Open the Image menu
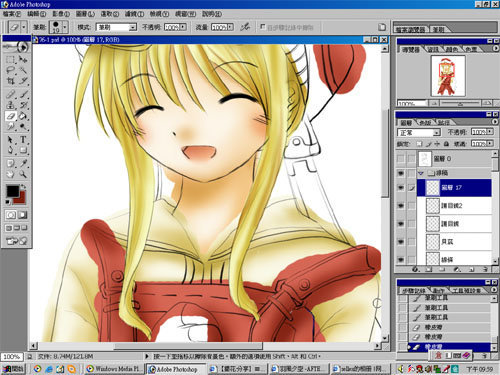Viewport: 500px width, 375px height. point(61,14)
